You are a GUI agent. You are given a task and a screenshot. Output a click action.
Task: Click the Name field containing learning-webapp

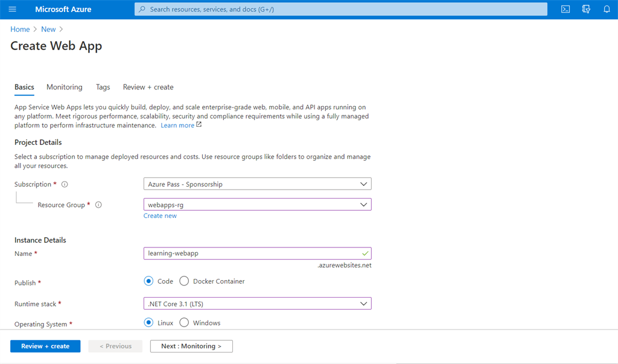point(250,254)
